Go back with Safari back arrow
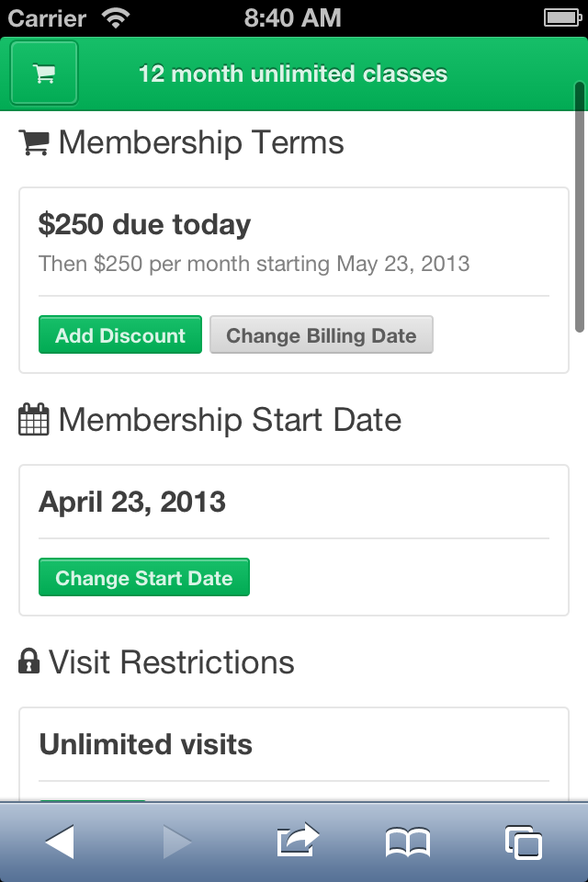The image size is (588, 882). [x=60, y=842]
